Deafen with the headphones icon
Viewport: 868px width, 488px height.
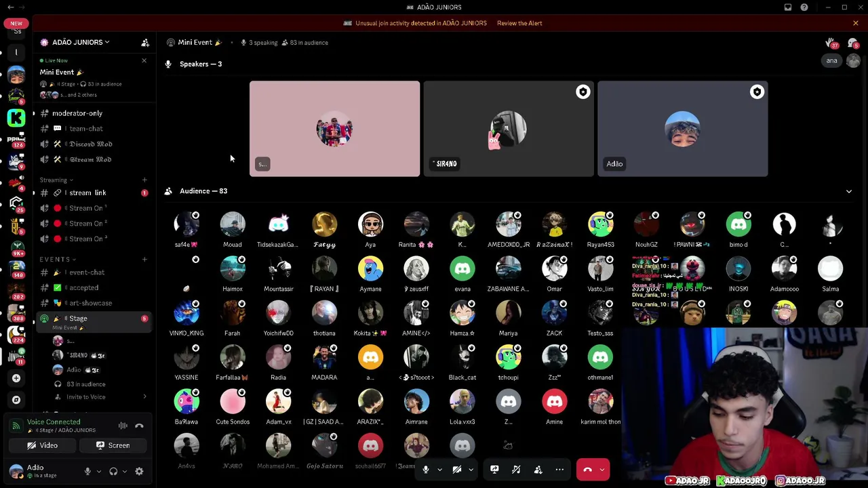(113, 472)
